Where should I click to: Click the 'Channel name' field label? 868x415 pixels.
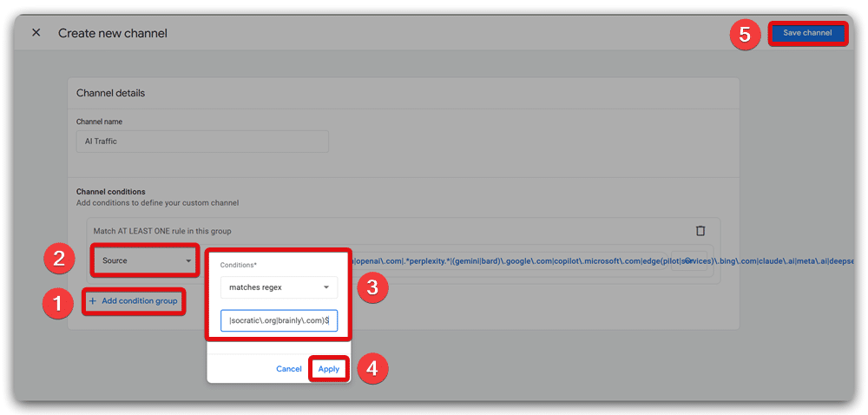click(x=99, y=122)
